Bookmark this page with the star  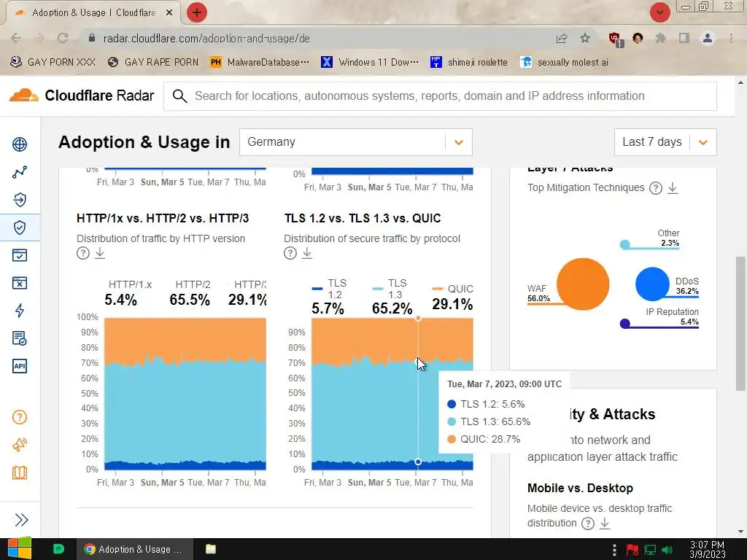click(x=585, y=38)
